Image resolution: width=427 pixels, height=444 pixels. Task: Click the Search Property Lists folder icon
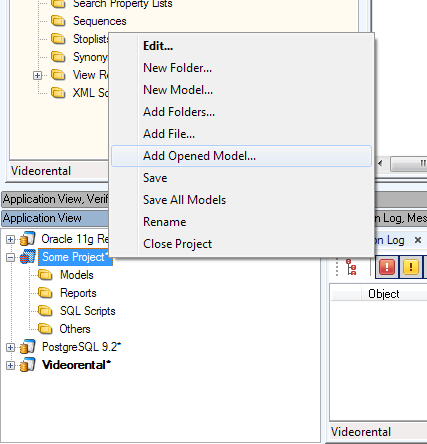[58, 4]
